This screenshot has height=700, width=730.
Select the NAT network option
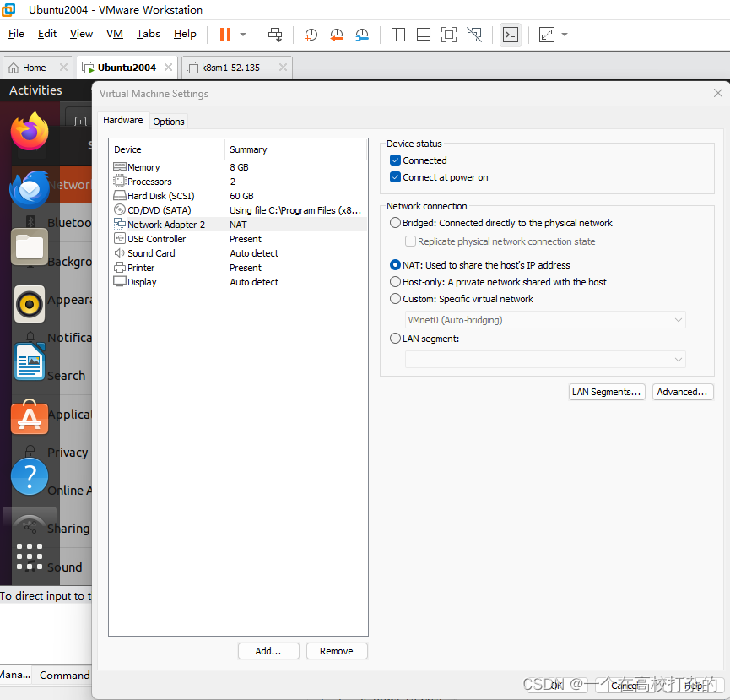[395, 265]
